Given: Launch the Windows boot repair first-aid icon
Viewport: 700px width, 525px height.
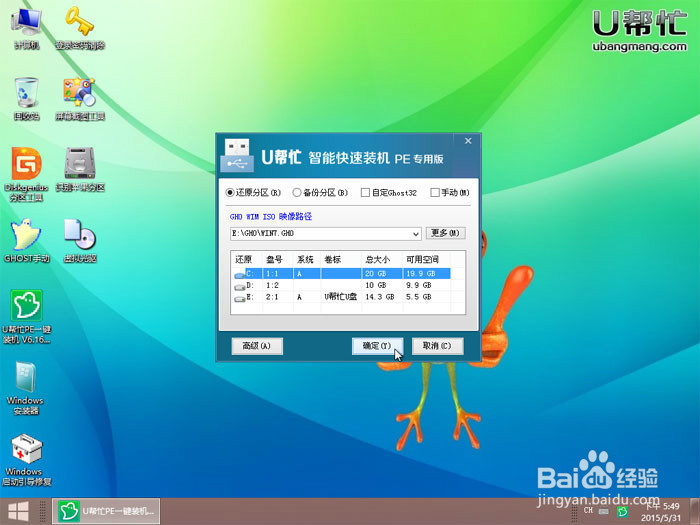Looking at the screenshot, I should tap(26, 460).
